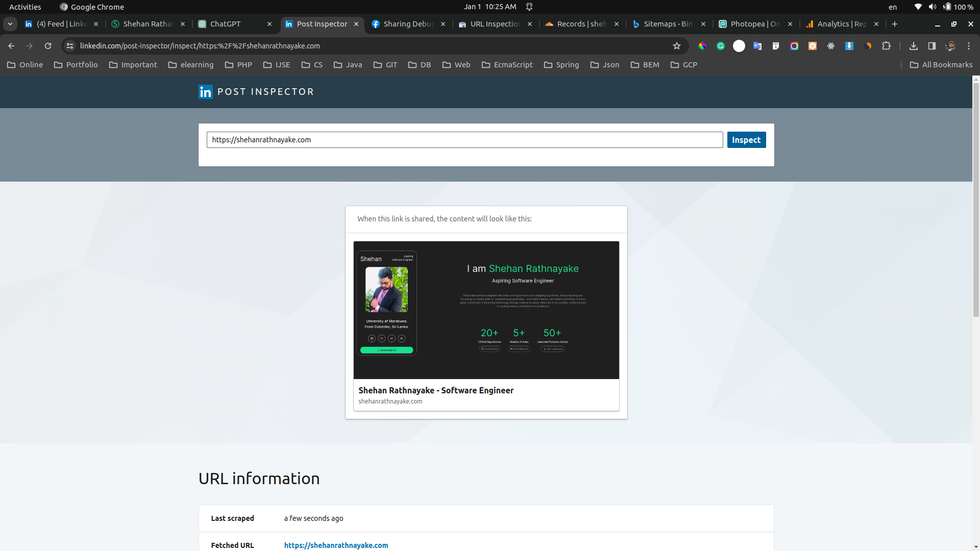Toggle the browser side panel icon
Screen dimensions: 980x551
pyautogui.click(x=932, y=46)
